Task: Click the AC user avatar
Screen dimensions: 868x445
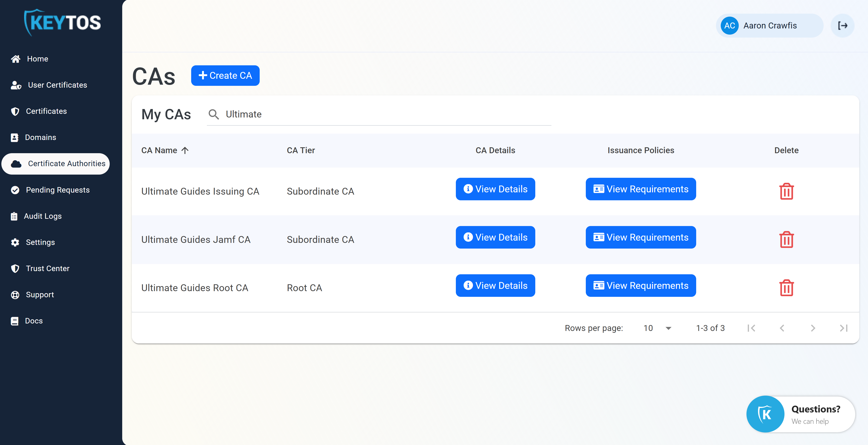Action: pos(729,26)
